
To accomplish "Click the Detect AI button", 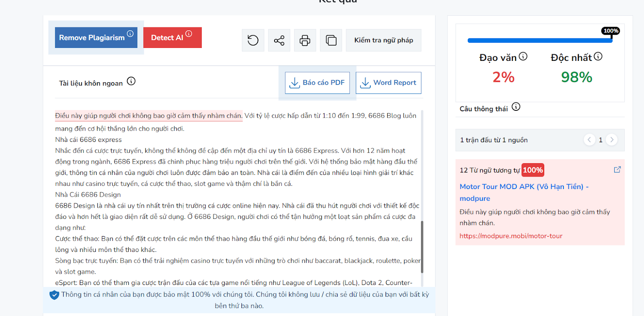I will pos(172,37).
